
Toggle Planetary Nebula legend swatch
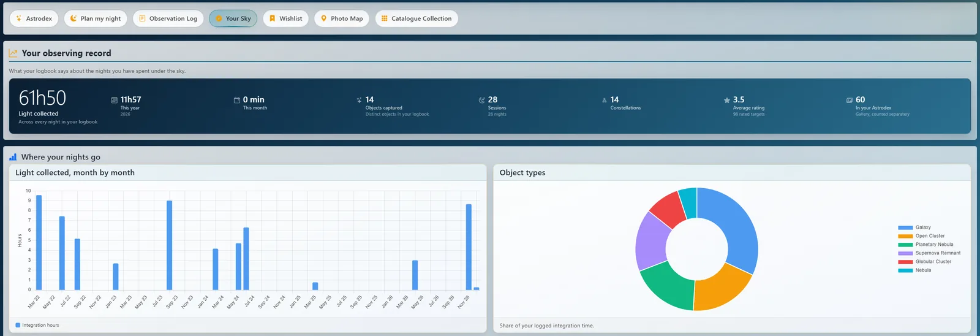[905, 245]
